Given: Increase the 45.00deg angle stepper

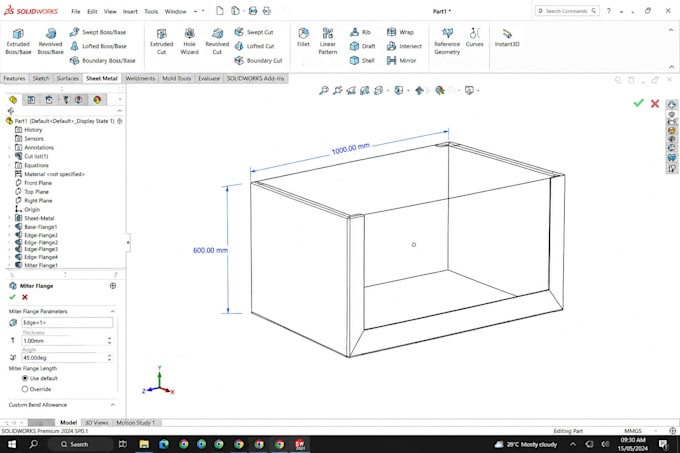Looking at the screenshot, I should coord(109,355).
